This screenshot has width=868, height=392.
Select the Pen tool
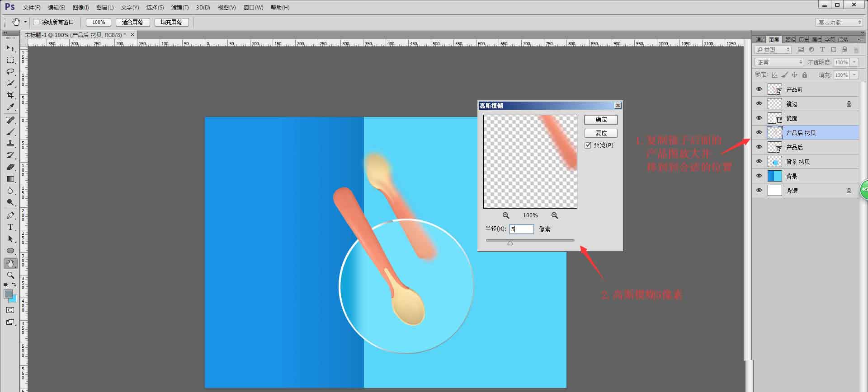pyautogui.click(x=10, y=215)
